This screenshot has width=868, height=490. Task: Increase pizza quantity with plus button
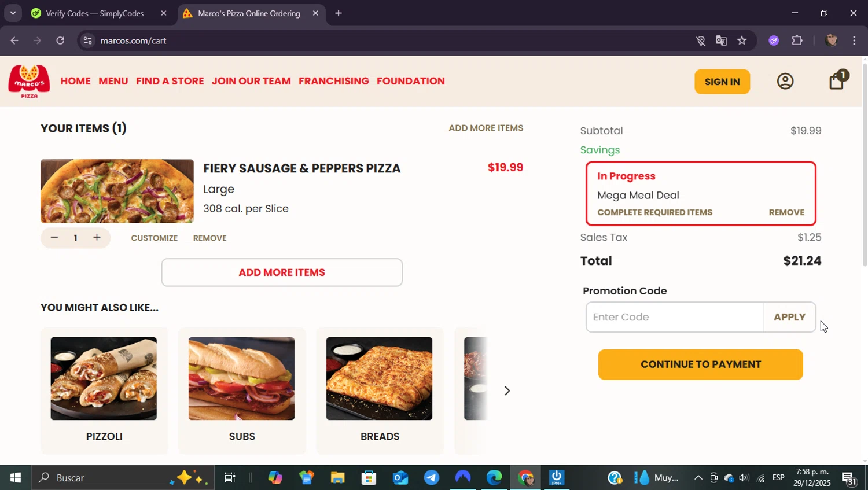point(97,238)
